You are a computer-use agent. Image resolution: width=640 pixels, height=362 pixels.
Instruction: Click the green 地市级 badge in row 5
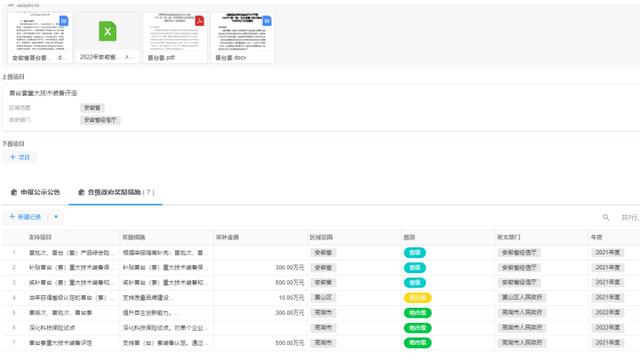pos(418,313)
